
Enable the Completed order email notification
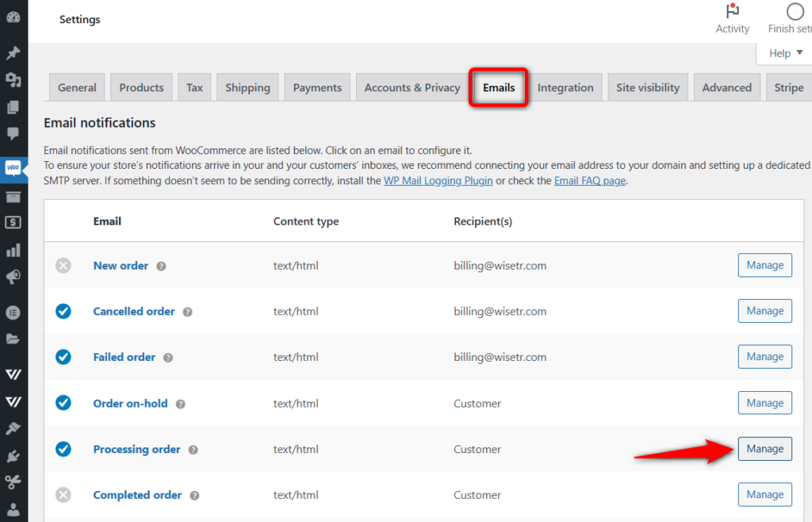coord(63,494)
